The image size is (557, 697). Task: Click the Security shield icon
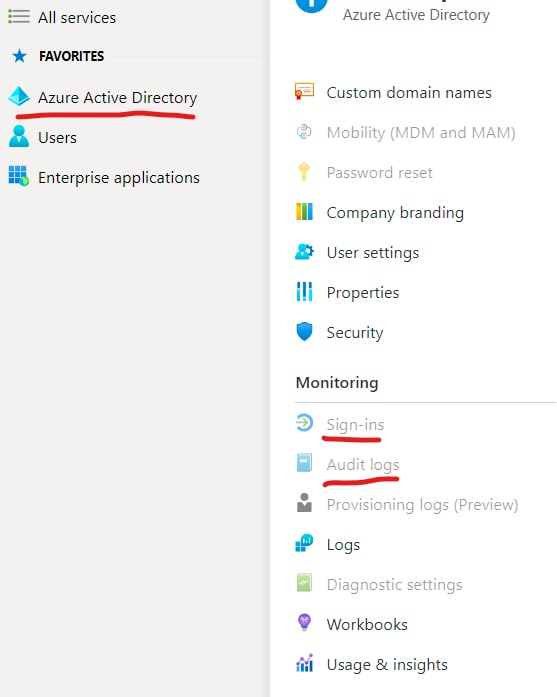pos(305,332)
